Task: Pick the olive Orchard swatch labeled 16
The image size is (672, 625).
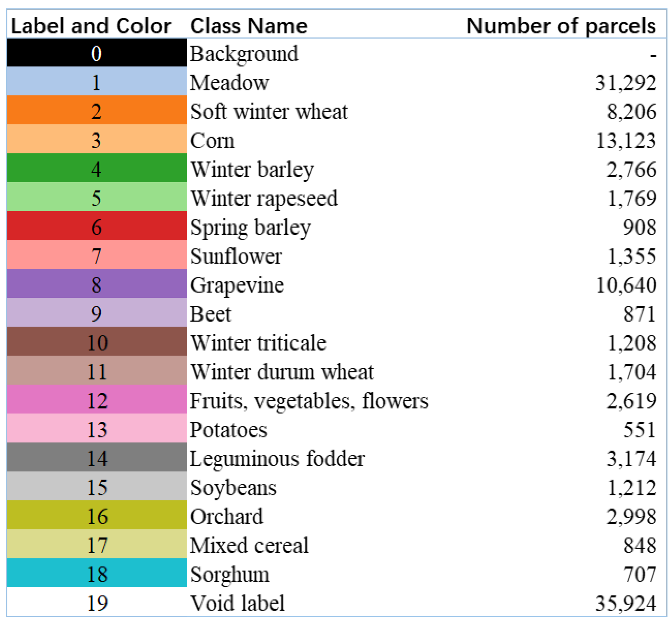Action: 97,516
